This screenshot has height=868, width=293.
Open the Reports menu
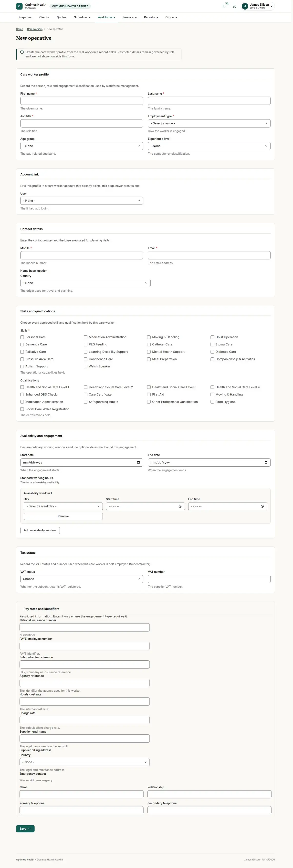point(151,17)
